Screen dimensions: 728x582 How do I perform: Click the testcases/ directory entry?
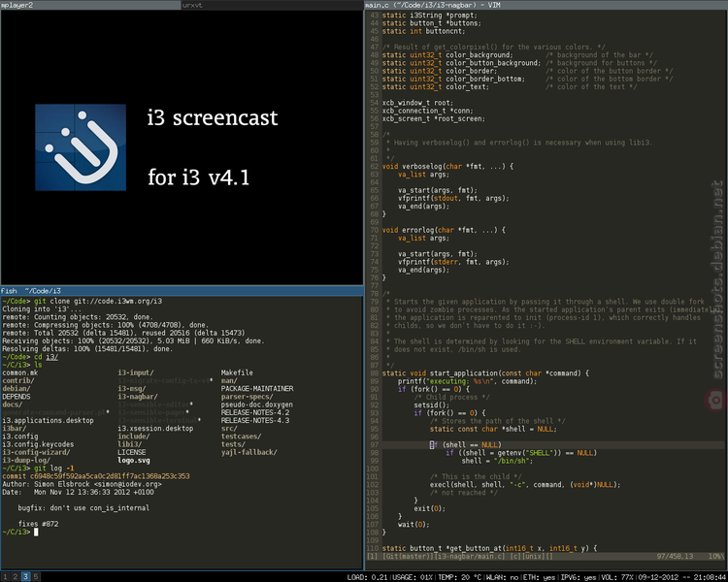tap(241, 436)
